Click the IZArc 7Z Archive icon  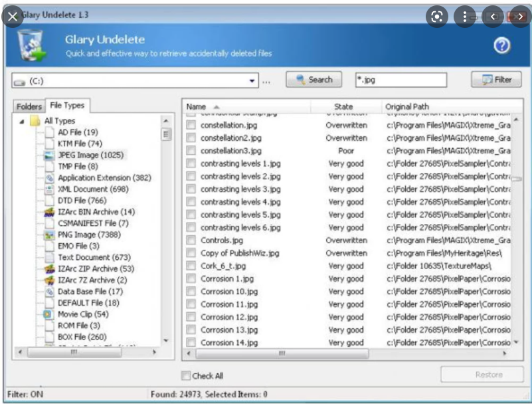point(49,280)
